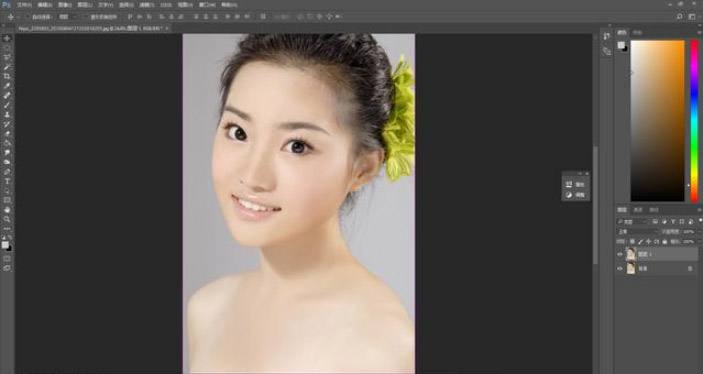Screen dimensions: 703x374
Task: Switch to the Channels tab
Action: 638,210
